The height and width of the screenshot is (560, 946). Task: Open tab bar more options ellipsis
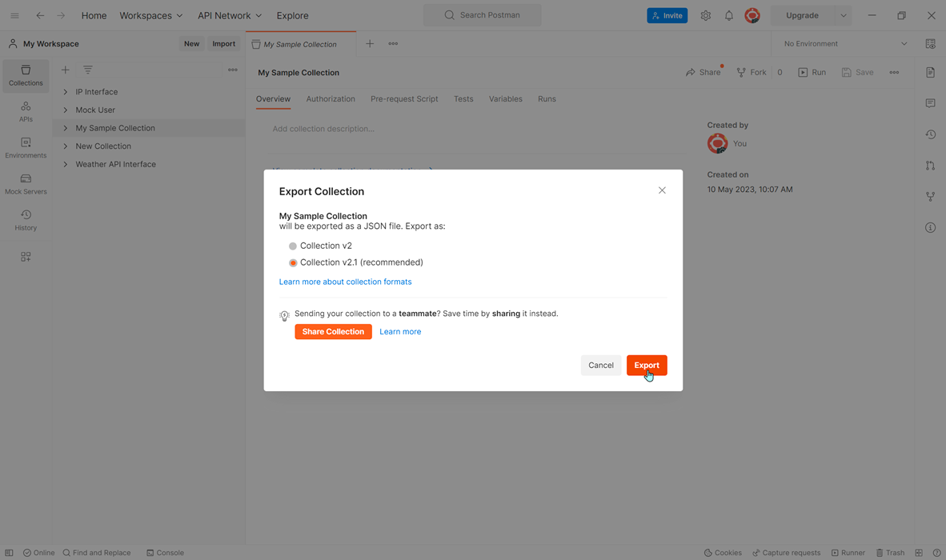(x=393, y=43)
